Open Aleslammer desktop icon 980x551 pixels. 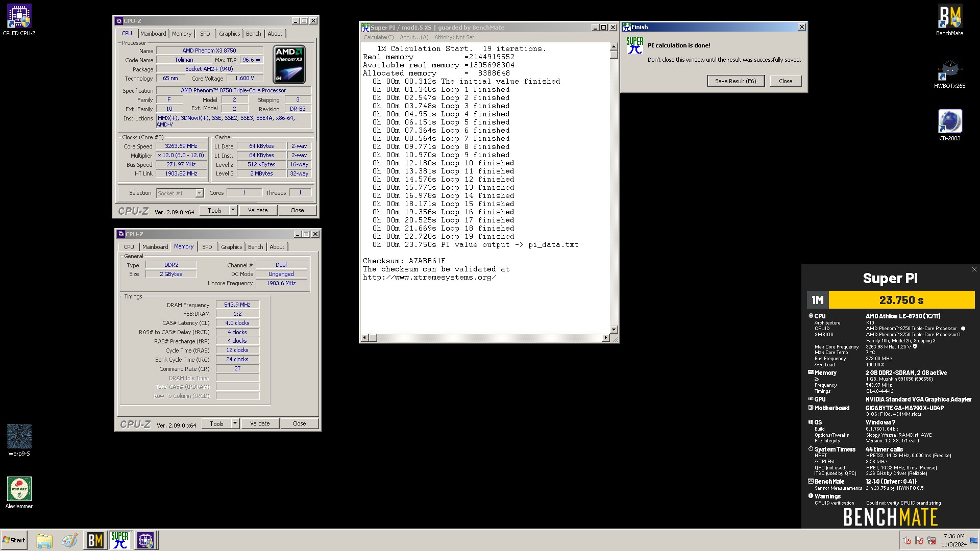point(19,492)
